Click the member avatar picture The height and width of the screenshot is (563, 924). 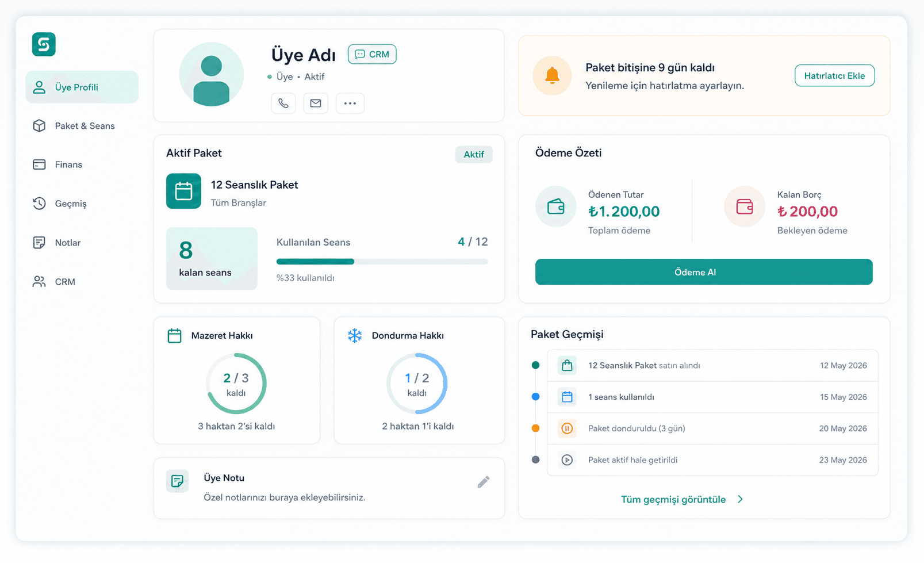point(212,75)
